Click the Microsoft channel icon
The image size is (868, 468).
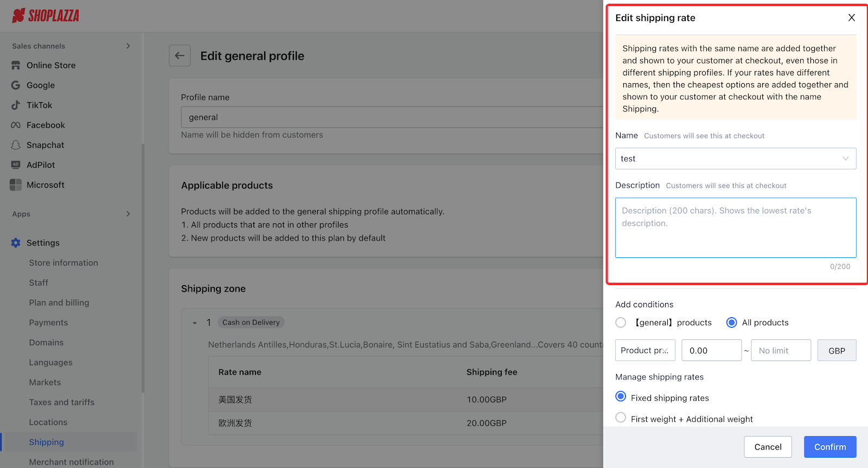tap(16, 185)
